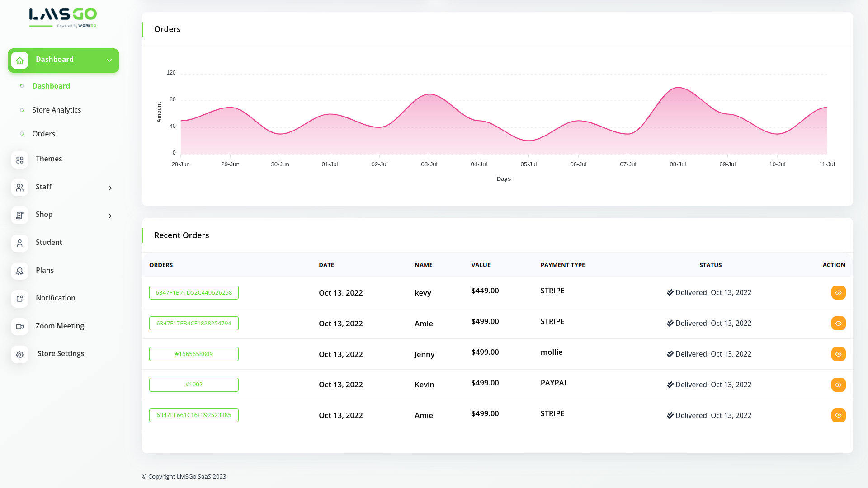Click the Student person icon
This screenshot has height=488, width=868.
tap(19, 244)
